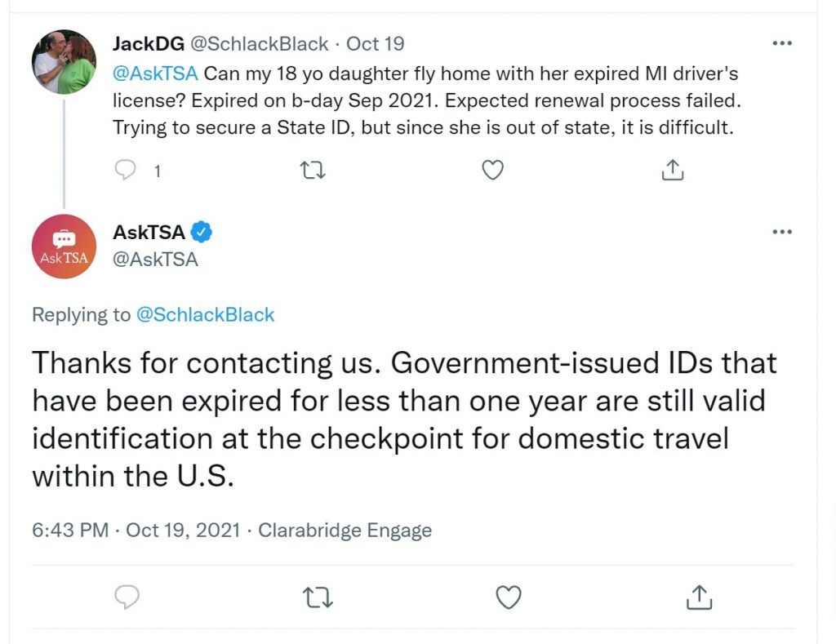
Task: Click the AskTSA verified badge
Action: click(202, 232)
